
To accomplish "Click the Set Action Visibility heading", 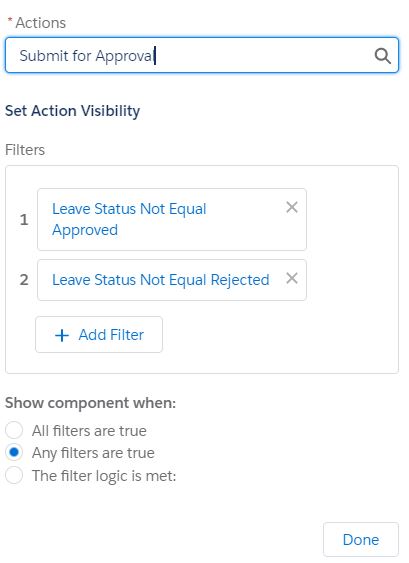I will point(73,111).
